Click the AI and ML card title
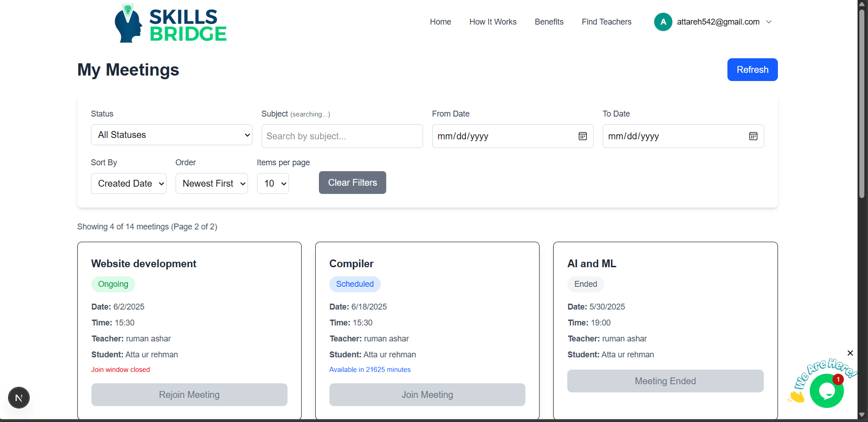 click(592, 264)
